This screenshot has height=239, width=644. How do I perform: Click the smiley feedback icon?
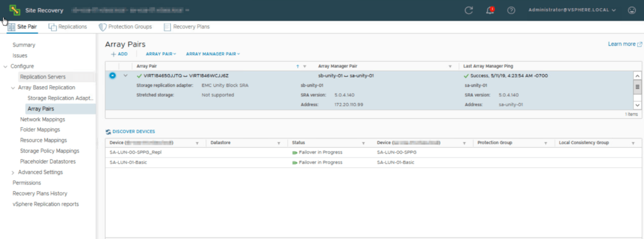pos(631,10)
